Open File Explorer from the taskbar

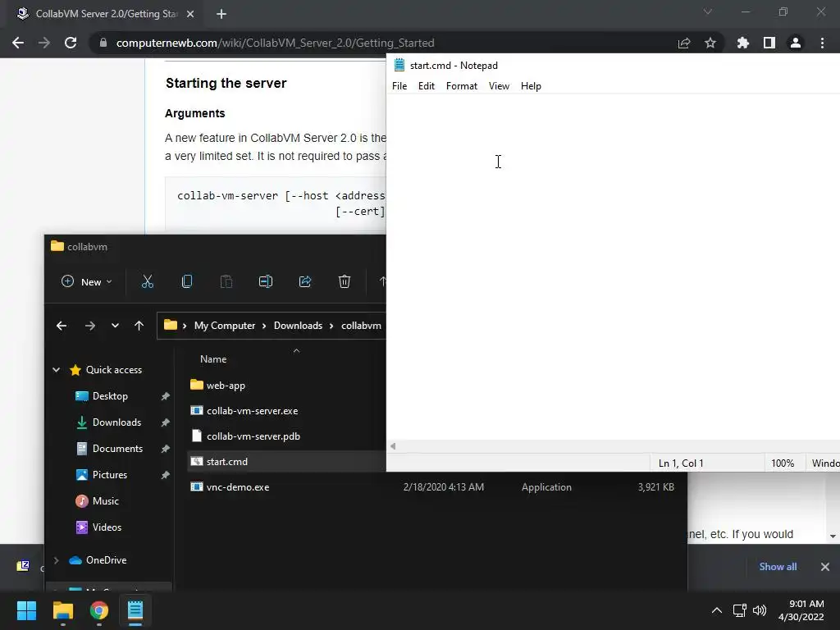(x=62, y=610)
